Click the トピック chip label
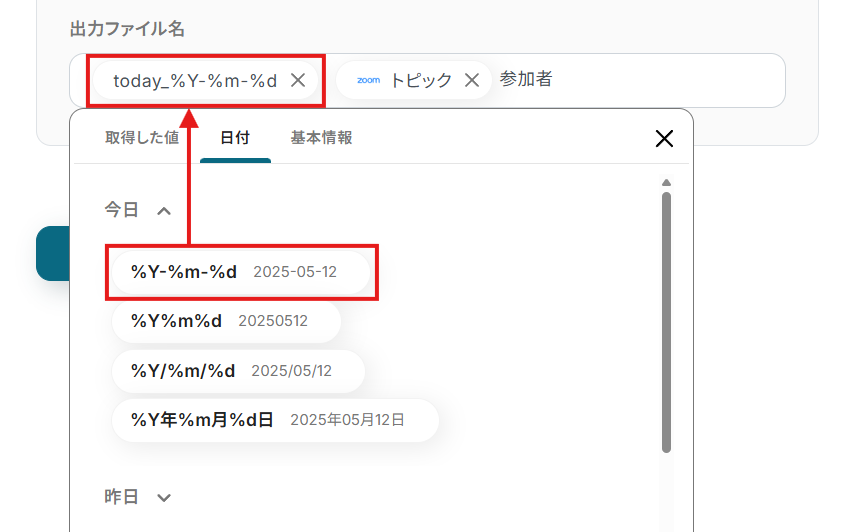The image size is (859, 532). click(x=421, y=81)
